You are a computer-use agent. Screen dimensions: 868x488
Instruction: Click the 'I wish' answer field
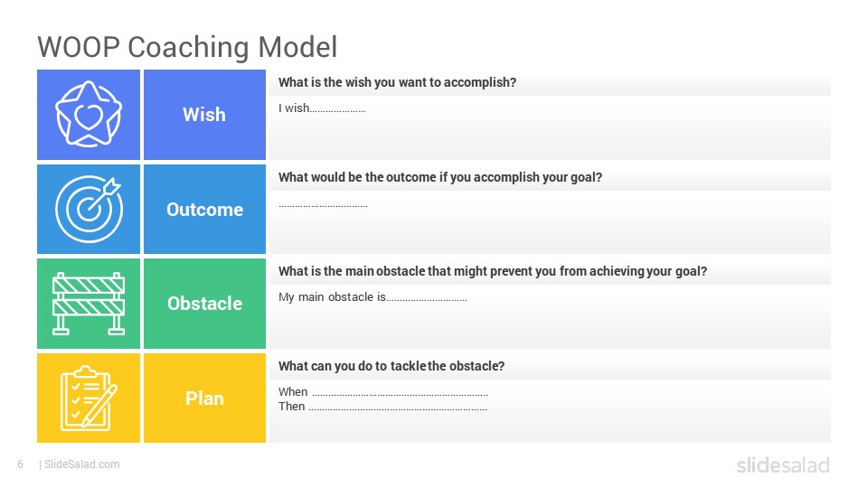point(322,108)
